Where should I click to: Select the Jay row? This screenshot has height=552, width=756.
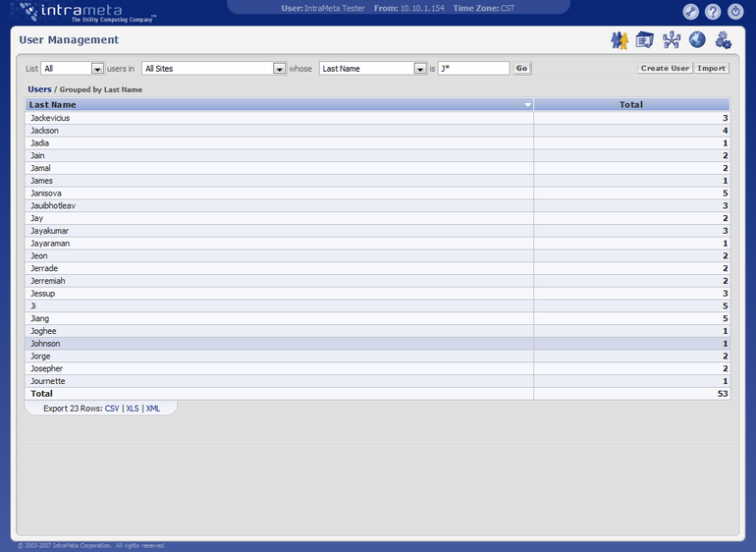coord(378,219)
